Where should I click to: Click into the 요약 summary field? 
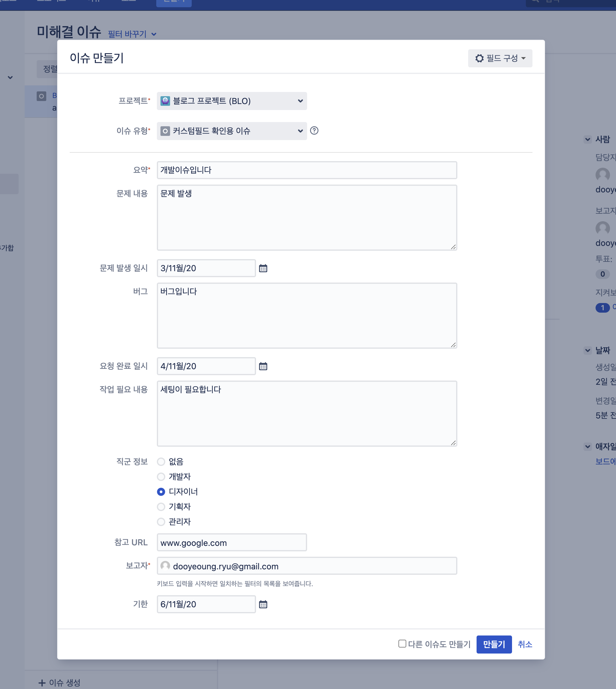click(x=306, y=170)
